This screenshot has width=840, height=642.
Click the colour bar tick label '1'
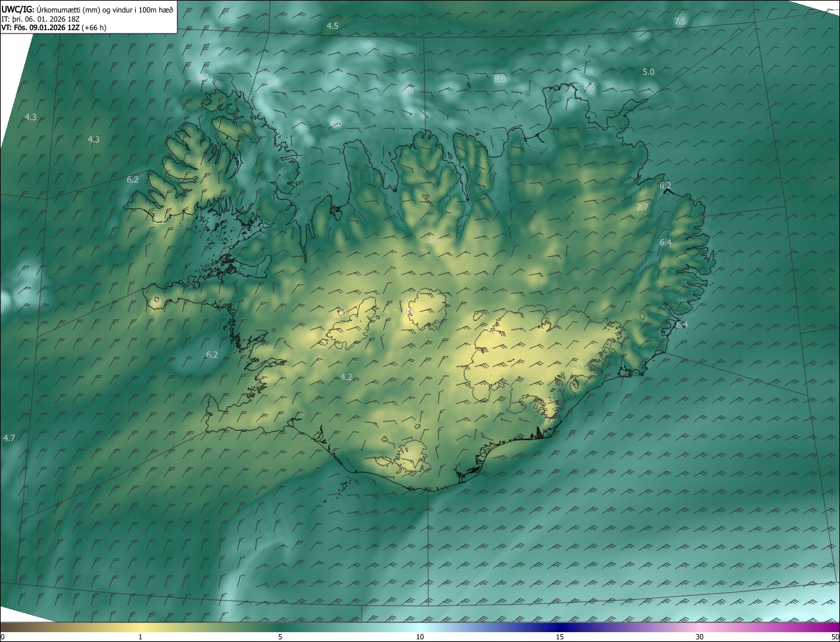(140, 637)
